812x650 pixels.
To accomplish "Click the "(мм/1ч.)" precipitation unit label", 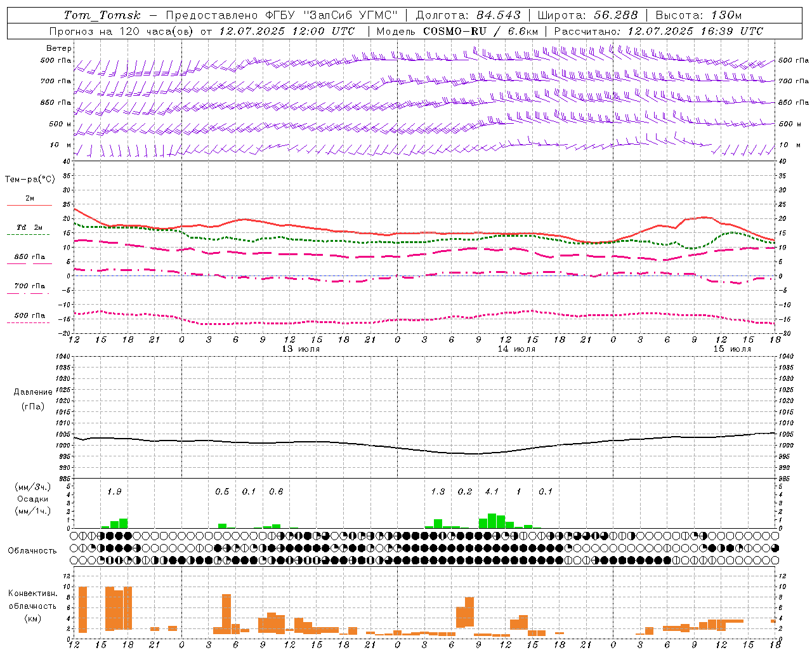I will (x=33, y=511).
